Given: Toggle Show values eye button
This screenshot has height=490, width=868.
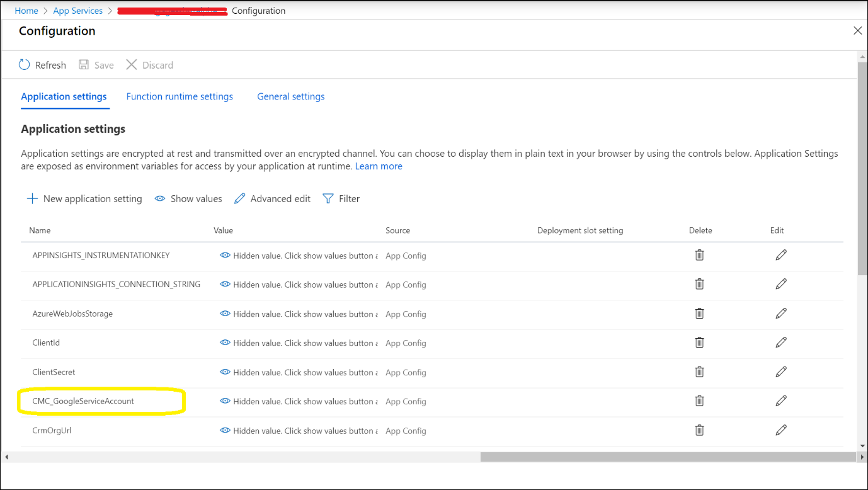Looking at the screenshot, I should point(188,198).
